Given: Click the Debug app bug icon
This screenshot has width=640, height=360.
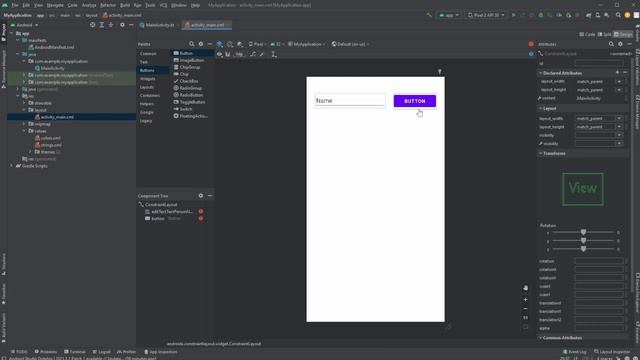Looking at the screenshot, I should point(541,15).
